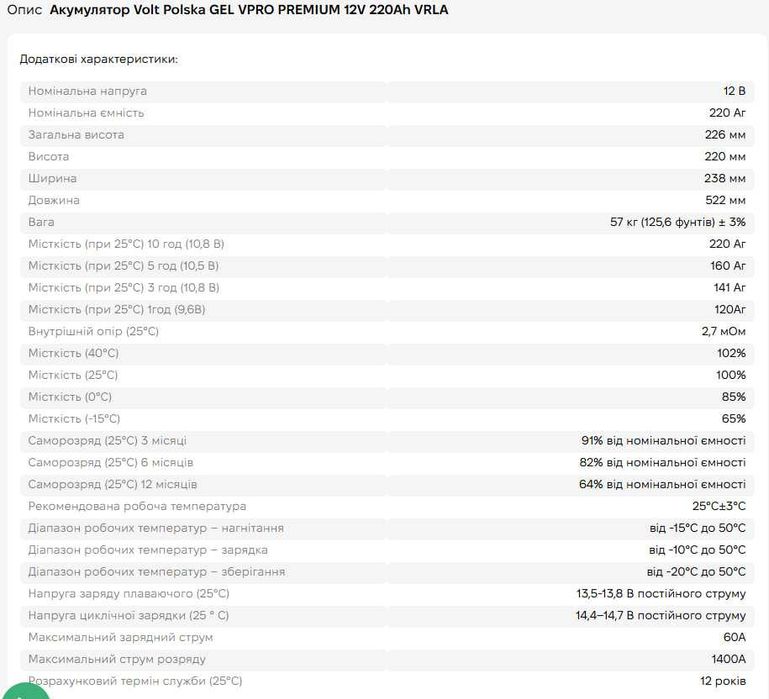Viewport: 769px width, 699px height.
Task: Click the 'Місткість (40°C)' label
Action: [73, 353]
